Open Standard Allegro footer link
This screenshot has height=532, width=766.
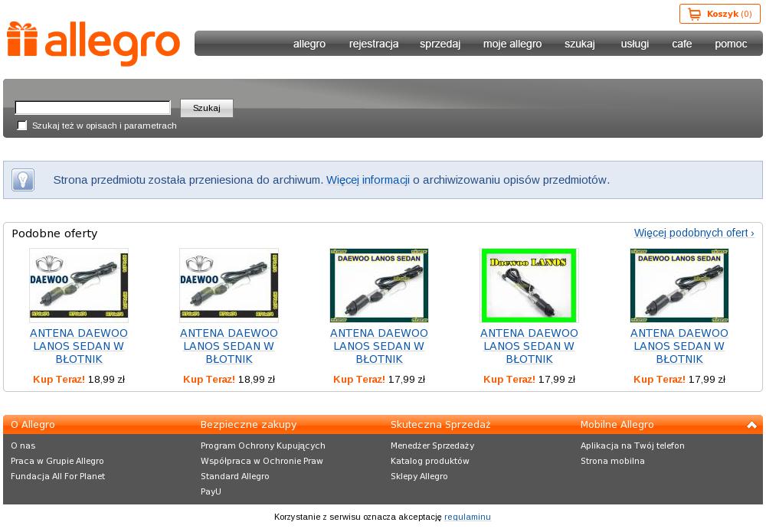pyautogui.click(x=235, y=476)
